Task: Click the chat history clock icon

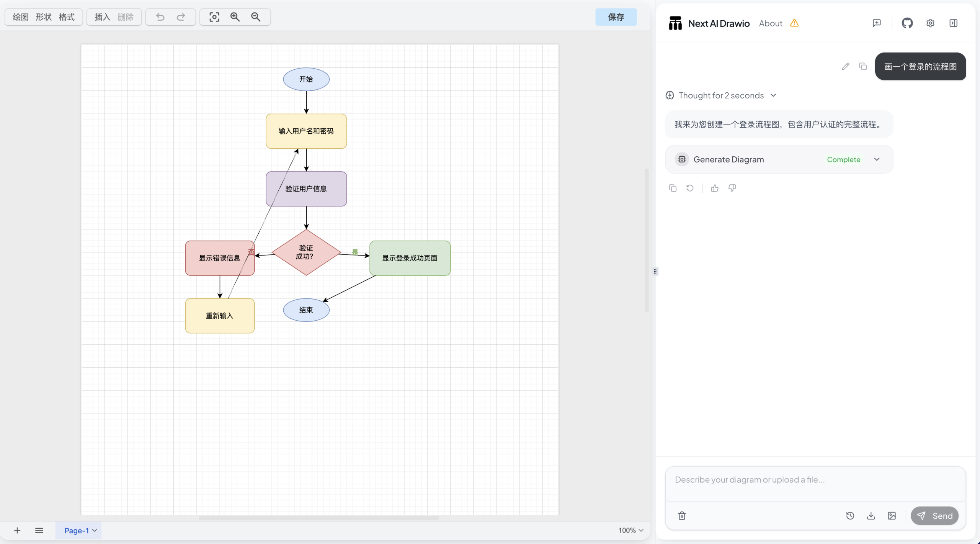Action: [850, 516]
